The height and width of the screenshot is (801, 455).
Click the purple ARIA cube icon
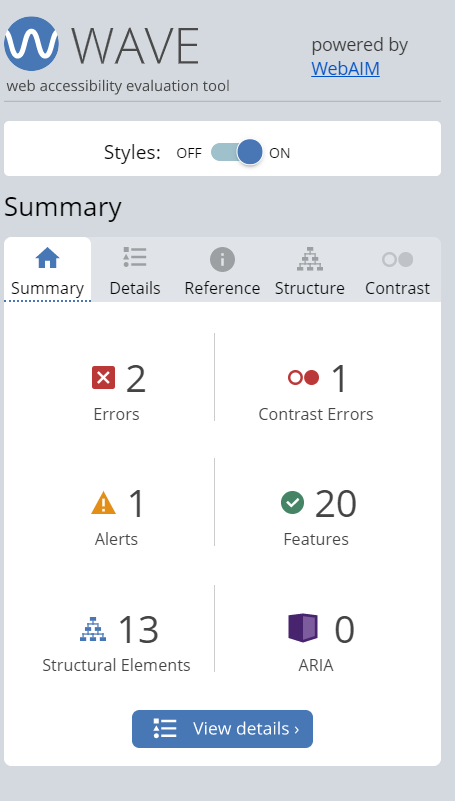pos(303,628)
